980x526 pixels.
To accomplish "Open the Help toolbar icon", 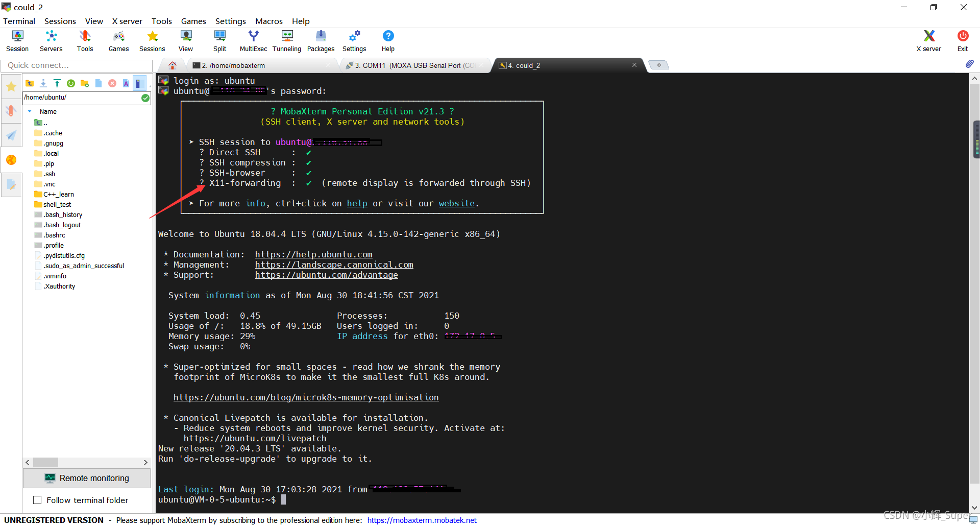I will point(388,41).
